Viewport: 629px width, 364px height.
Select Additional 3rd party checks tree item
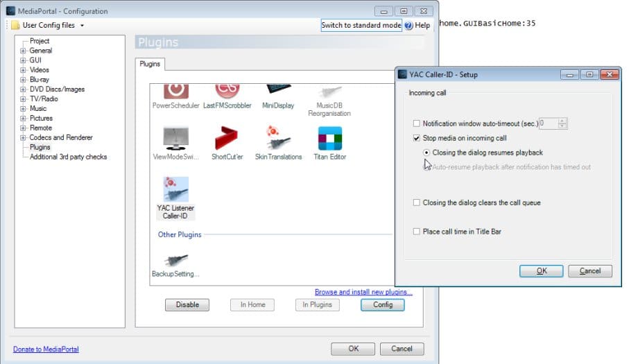pyautogui.click(x=68, y=157)
